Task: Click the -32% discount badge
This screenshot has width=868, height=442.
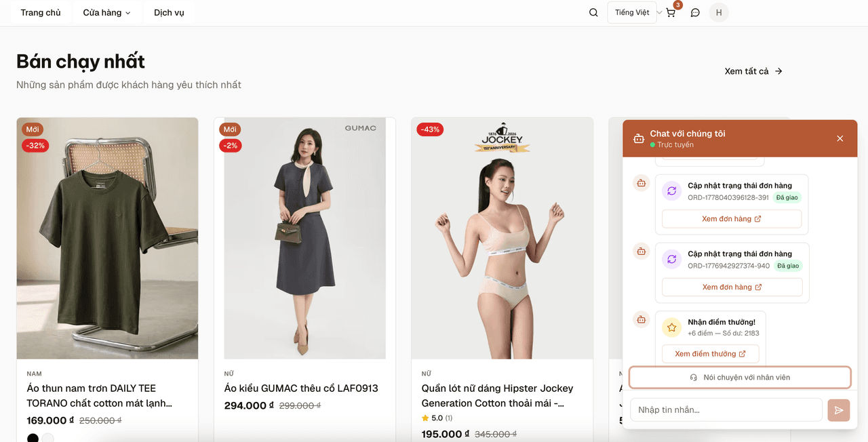Action: click(x=35, y=146)
